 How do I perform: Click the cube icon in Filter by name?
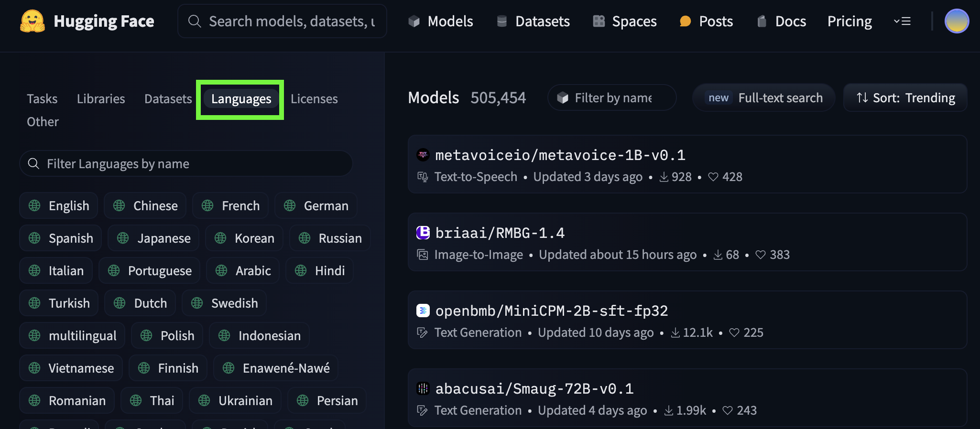tap(563, 98)
